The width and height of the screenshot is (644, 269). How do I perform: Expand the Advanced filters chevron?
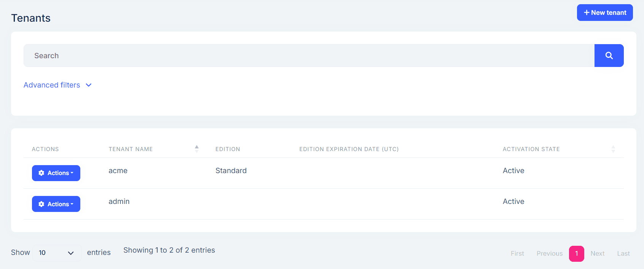click(89, 85)
